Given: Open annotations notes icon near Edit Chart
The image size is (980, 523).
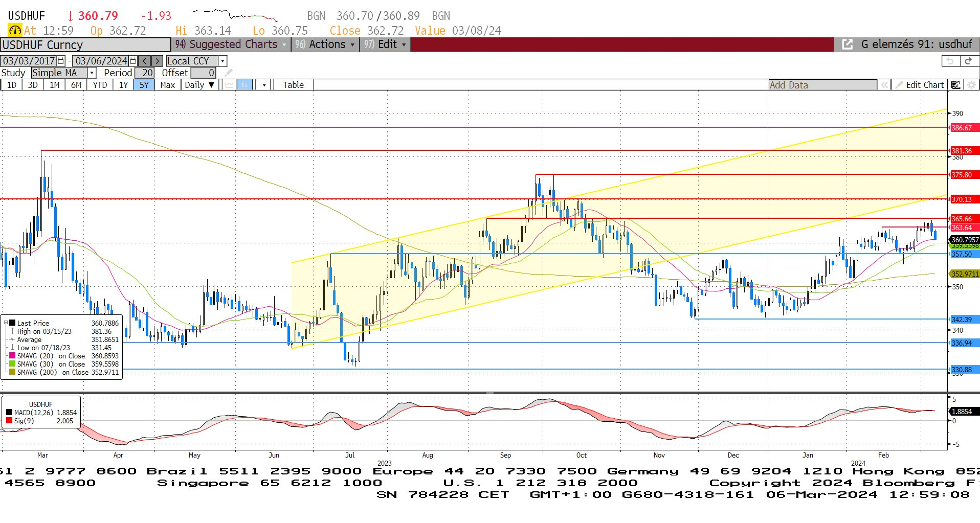Looking at the screenshot, I should point(955,85).
